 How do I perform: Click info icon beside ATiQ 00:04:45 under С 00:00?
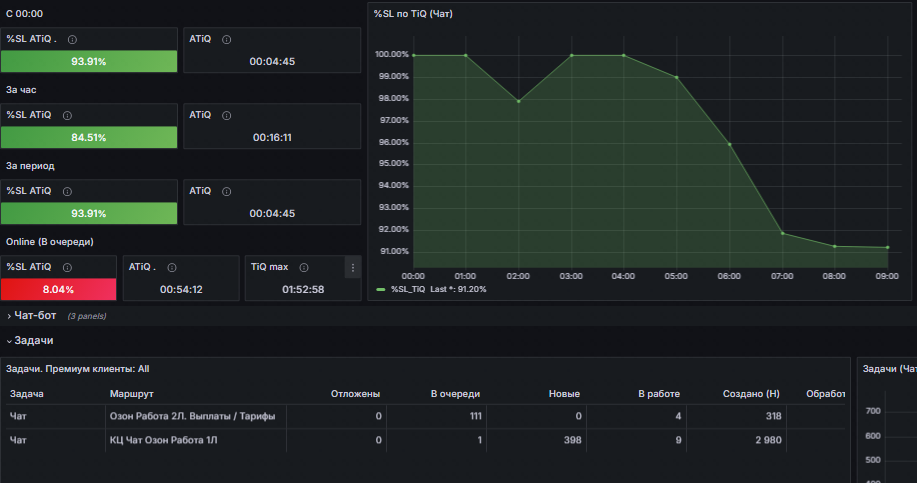point(226,40)
